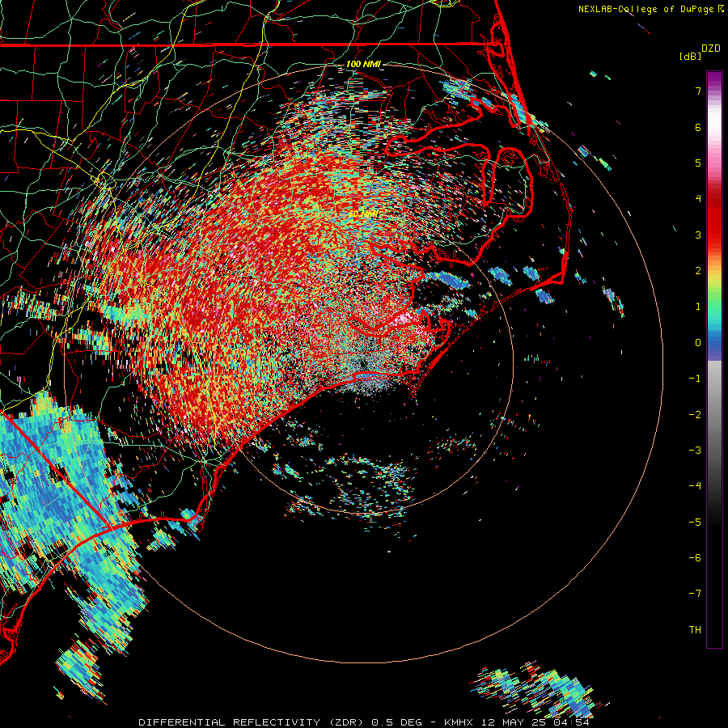728x728 pixels.
Task: Click the 50 NMI range ring label
Action: (363, 214)
